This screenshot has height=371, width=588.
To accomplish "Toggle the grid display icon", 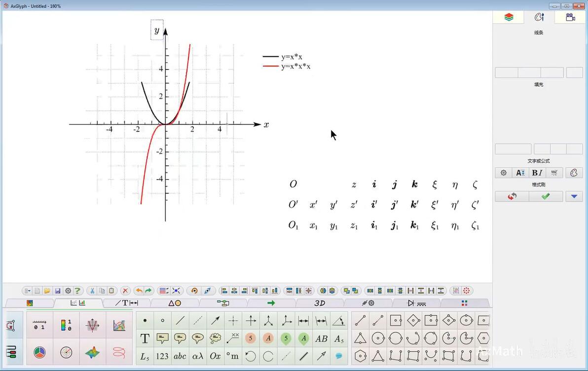I will click(x=163, y=291).
